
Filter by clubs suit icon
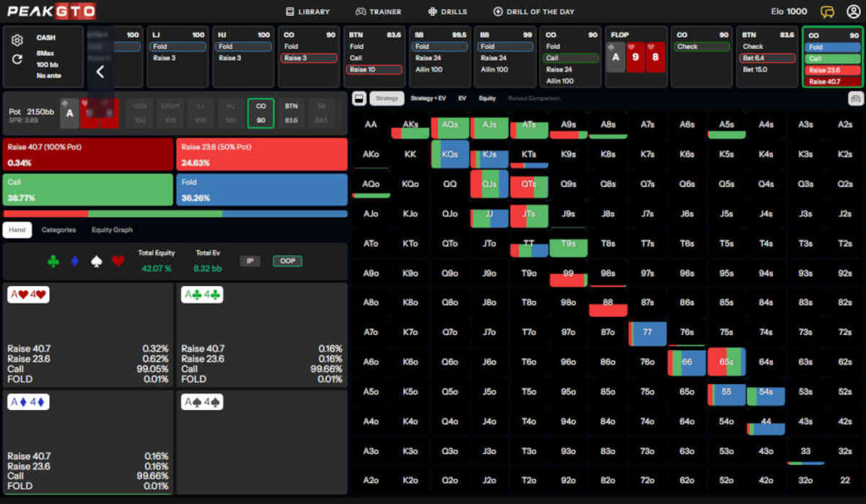(x=53, y=261)
